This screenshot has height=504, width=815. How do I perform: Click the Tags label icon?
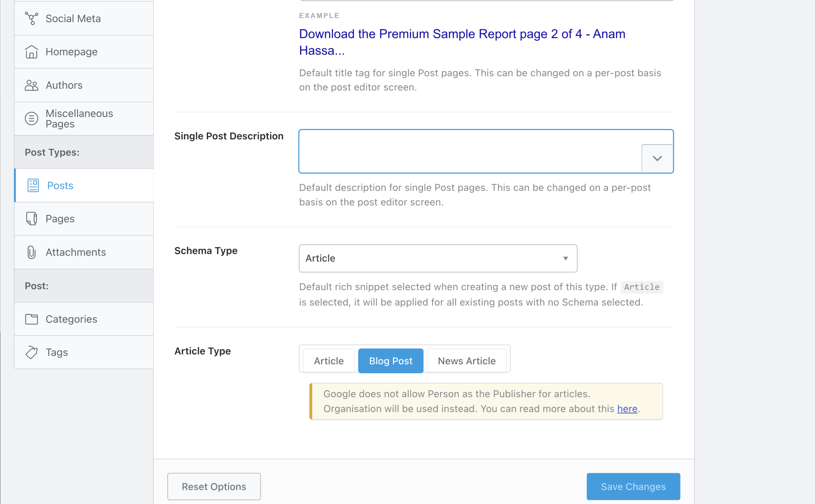[x=32, y=352]
